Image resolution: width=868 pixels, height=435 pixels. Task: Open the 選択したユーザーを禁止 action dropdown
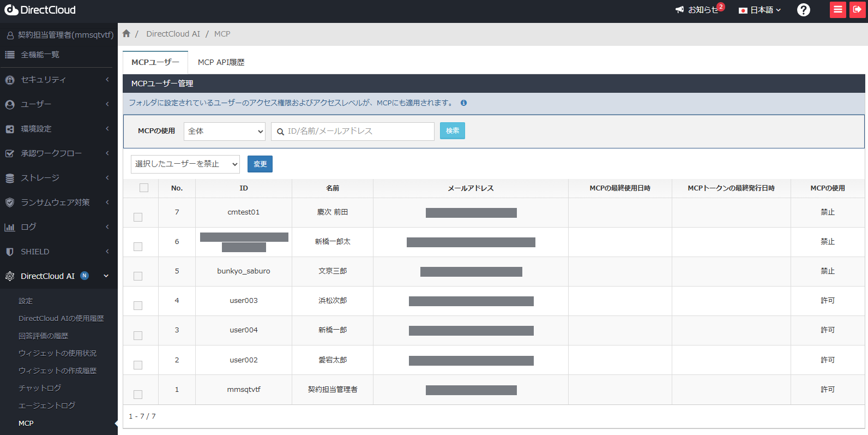pyautogui.click(x=185, y=164)
